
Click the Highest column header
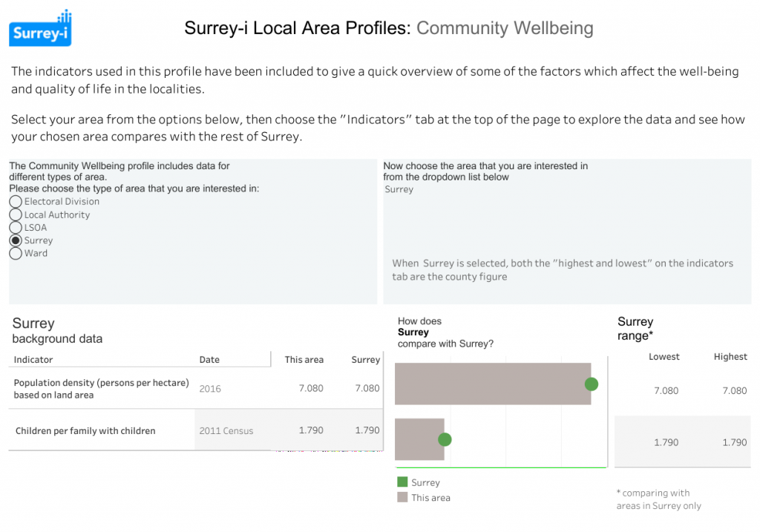[730, 357]
